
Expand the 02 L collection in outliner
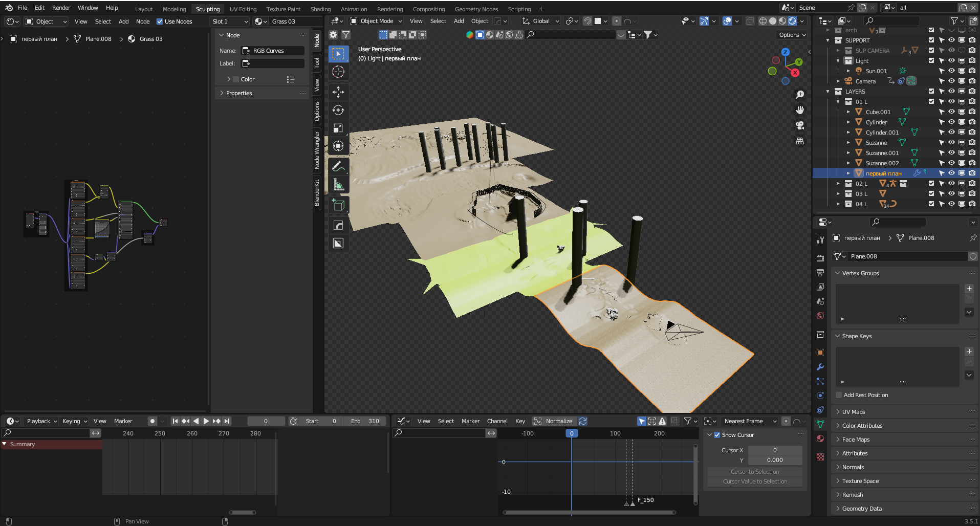click(838, 184)
